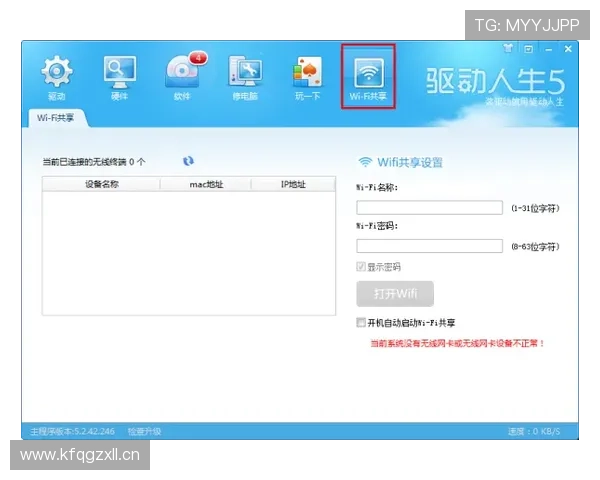Click the 设备名称 column header
This screenshot has height=480, width=600.
coord(101,184)
